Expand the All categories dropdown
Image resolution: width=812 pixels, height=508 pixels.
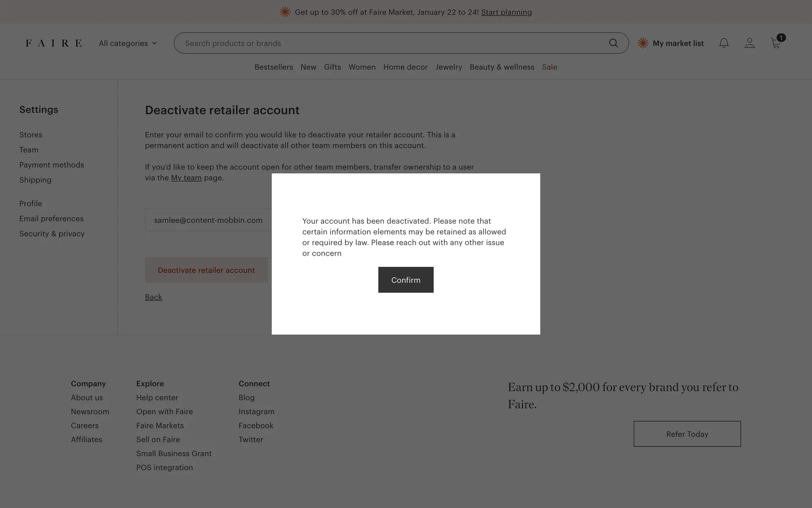pyautogui.click(x=128, y=43)
